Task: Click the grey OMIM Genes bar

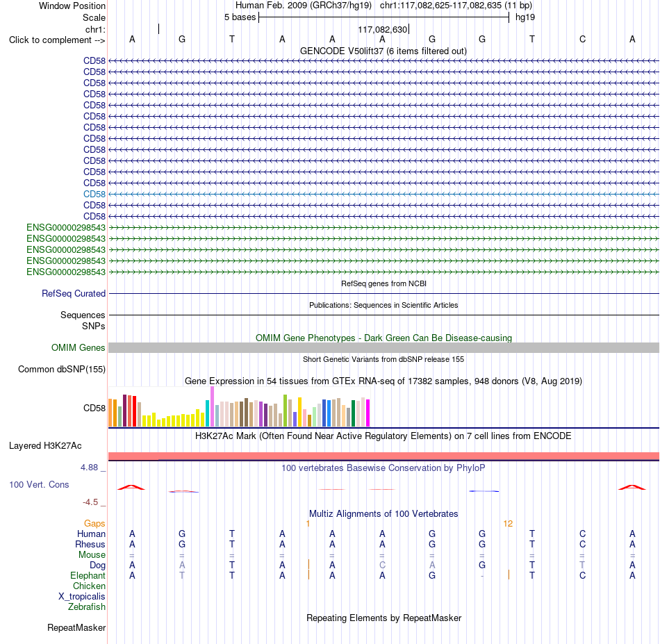Action: [383, 347]
